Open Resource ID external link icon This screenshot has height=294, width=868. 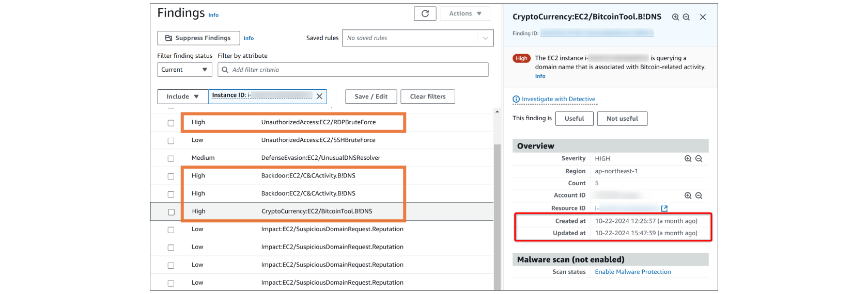point(664,208)
